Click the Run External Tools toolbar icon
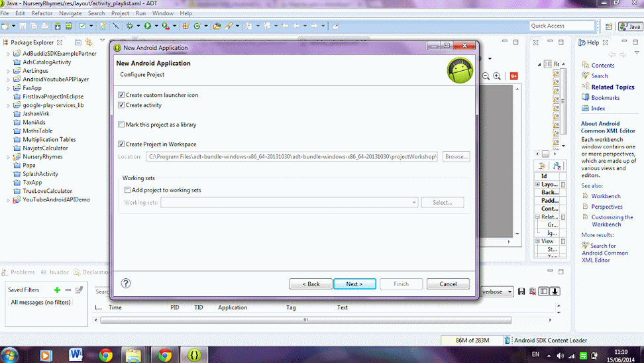The height and width of the screenshot is (363, 644). click(x=165, y=26)
